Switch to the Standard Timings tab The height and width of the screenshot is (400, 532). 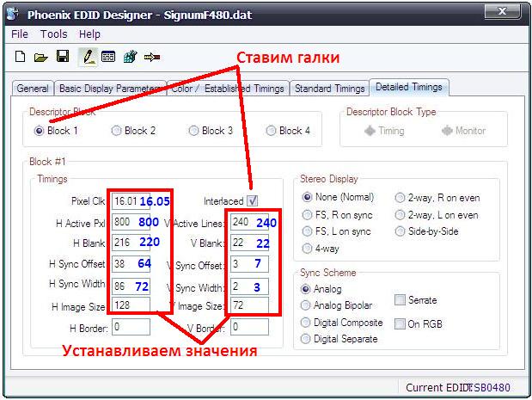(329, 88)
